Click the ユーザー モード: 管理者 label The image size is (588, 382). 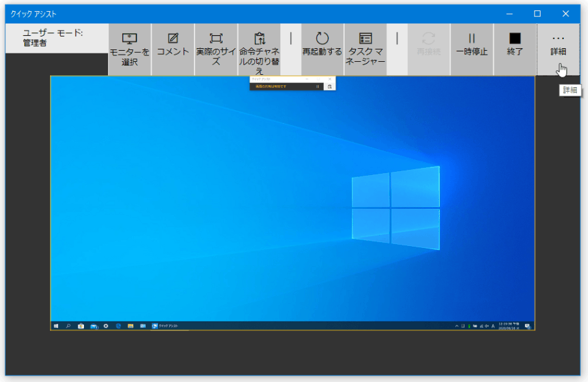[53, 38]
